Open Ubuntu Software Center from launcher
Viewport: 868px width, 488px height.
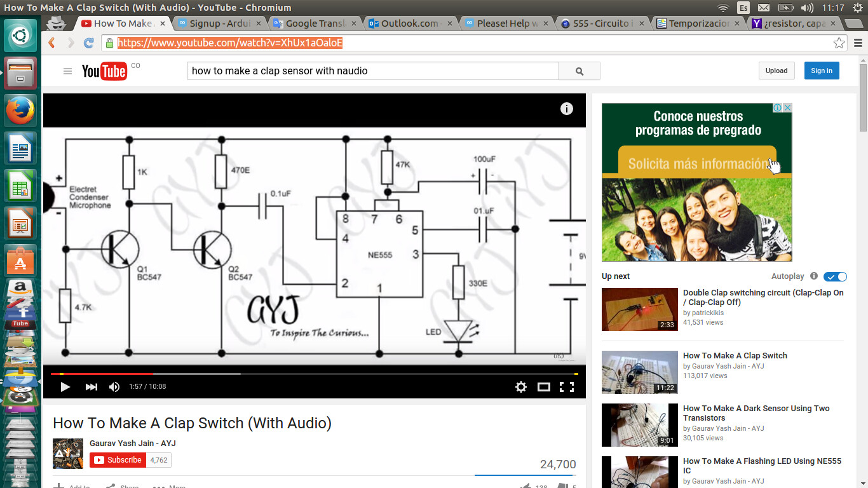click(x=20, y=261)
